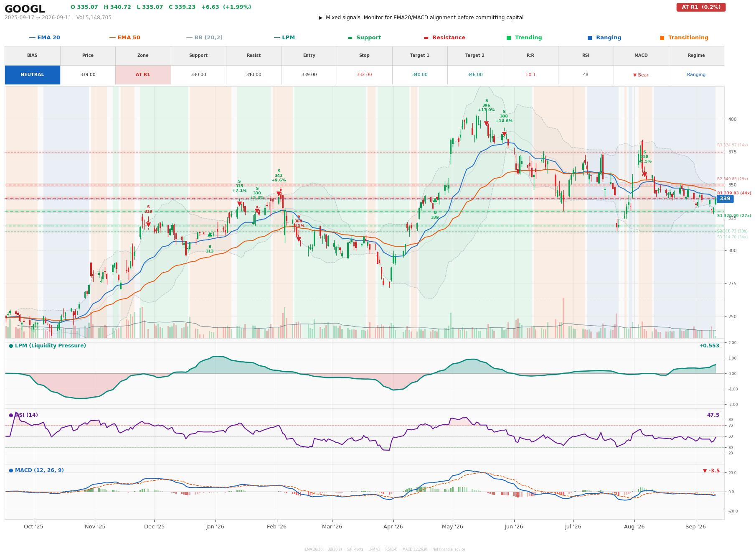This screenshot has width=756, height=556.
Task: Click the MACD reading -3.5
Action: [x=711, y=471]
